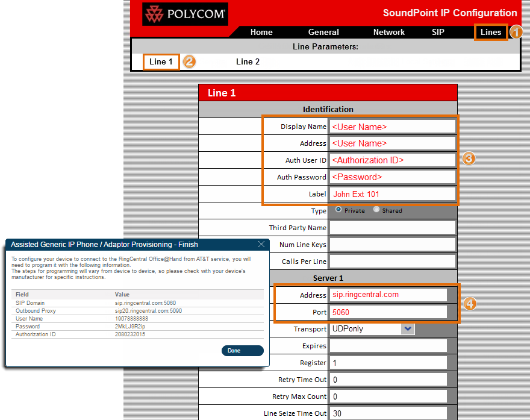Close the Assisted Generic IP Phone dialog

click(261, 244)
